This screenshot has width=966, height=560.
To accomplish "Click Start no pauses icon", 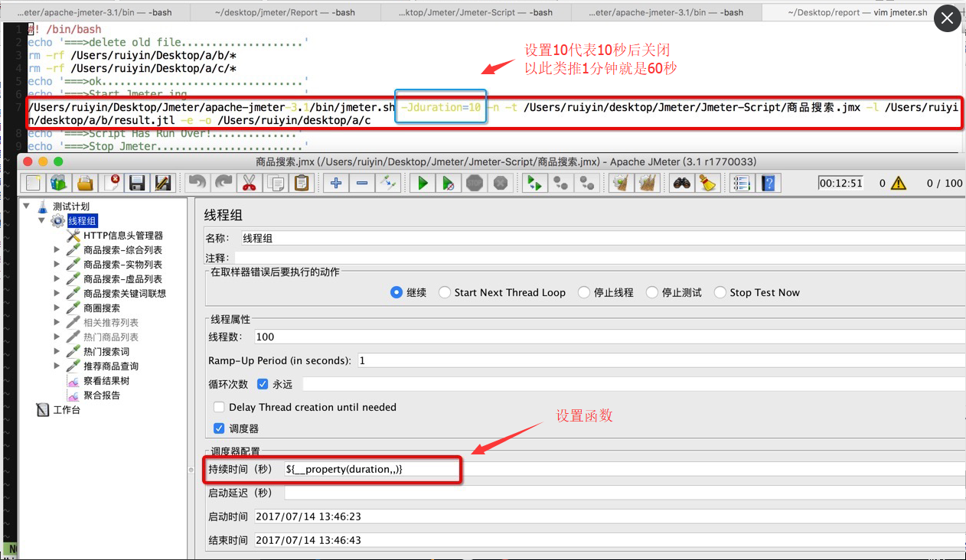I will pos(449,183).
